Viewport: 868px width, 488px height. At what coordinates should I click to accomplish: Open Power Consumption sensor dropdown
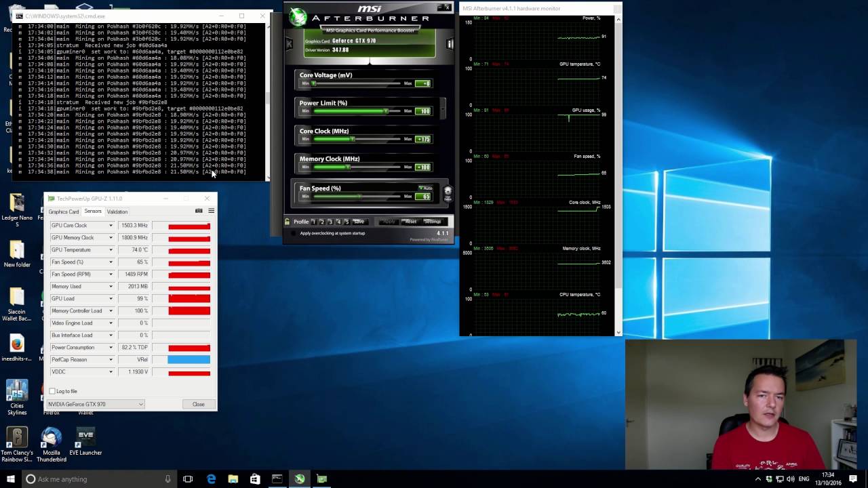click(111, 348)
